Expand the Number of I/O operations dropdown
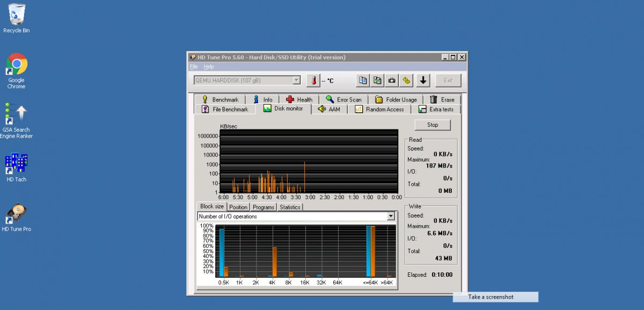Screen dimensions: 644x310 click(x=296, y=217)
